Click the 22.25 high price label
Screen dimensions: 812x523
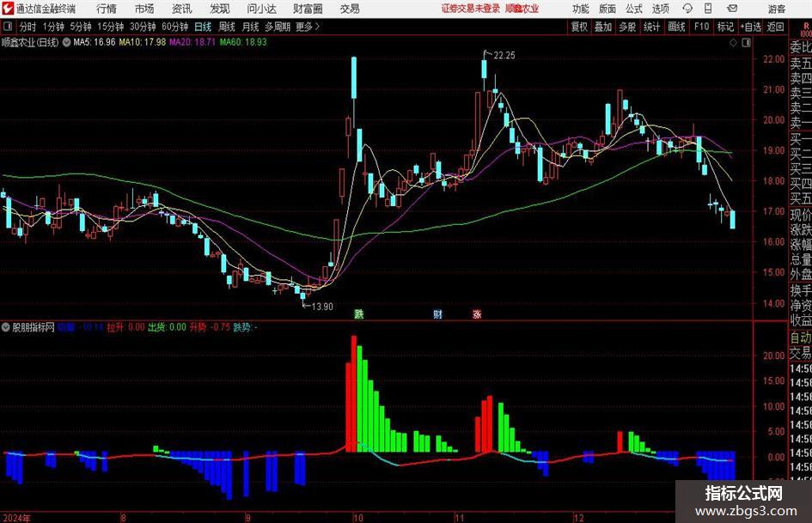504,56
